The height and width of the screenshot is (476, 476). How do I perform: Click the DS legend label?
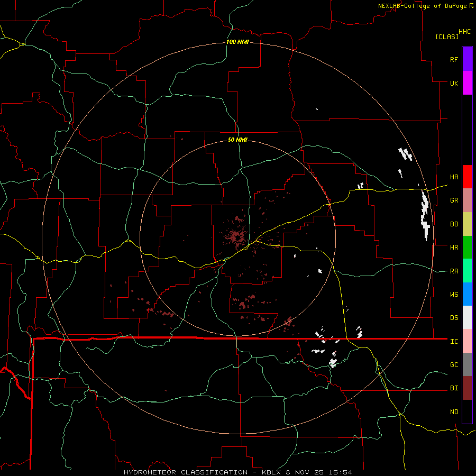pyautogui.click(x=454, y=318)
